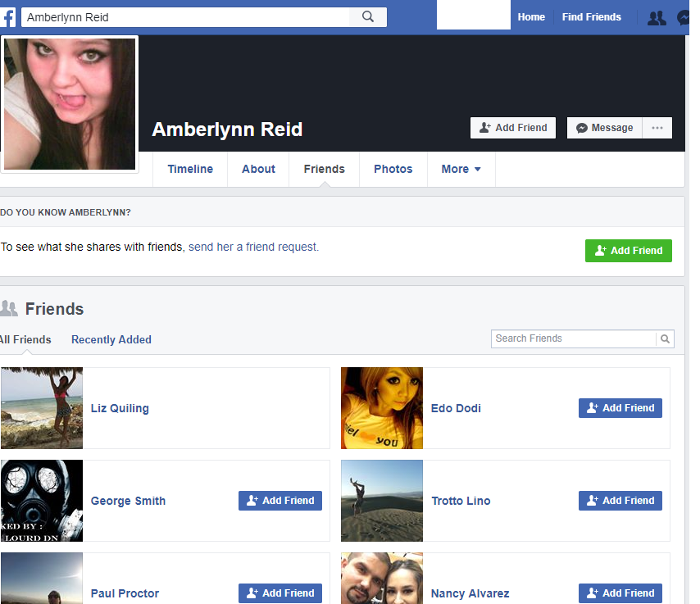This screenshot has height=604, width=700.
Task: Expand the More dropdown
Action: click(x=461, y=169)
